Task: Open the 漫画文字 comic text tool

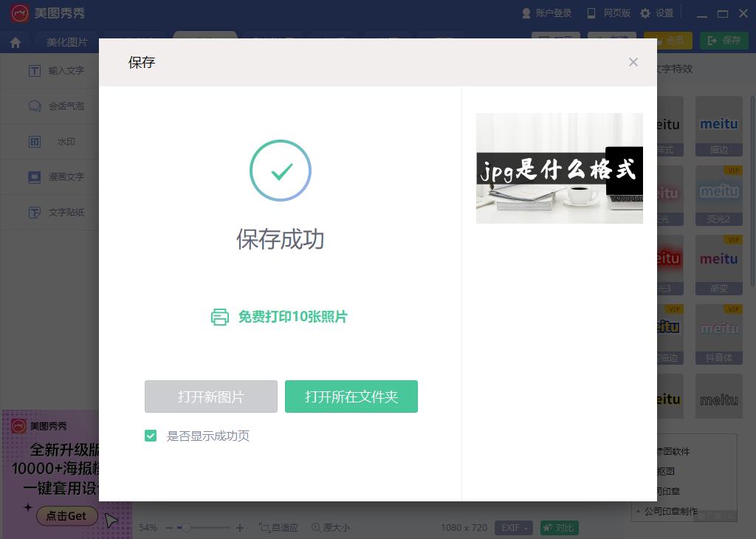Action: point(58,176)
